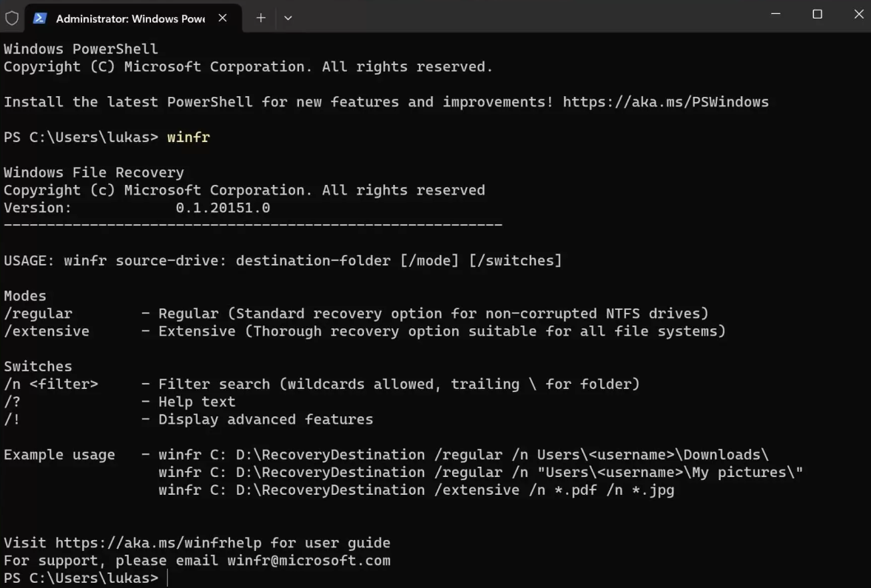Minimize the terminal window
Screen dimensions: 871x588
776,14
